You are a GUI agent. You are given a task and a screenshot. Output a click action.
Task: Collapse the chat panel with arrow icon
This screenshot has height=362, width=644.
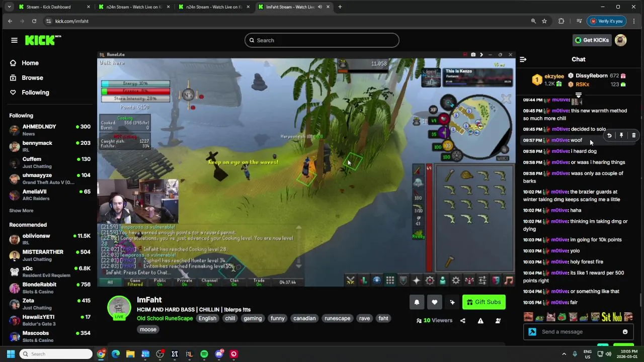pyautogui.click(x=523, y=59)
